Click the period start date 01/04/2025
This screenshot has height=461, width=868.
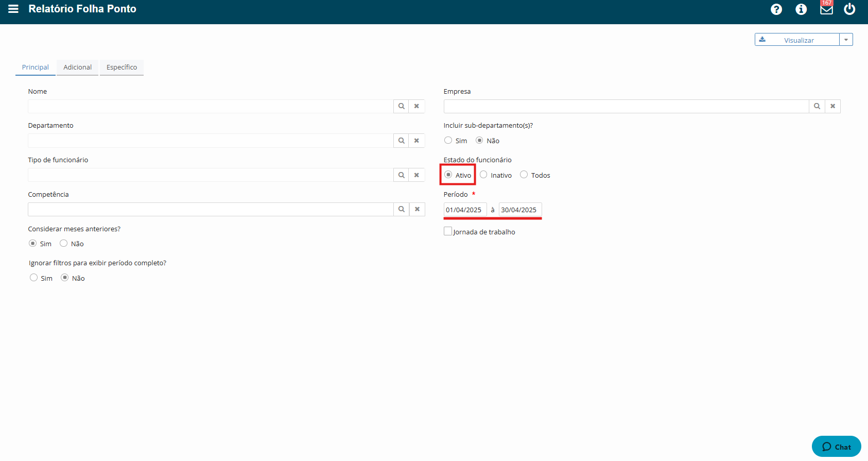[x=465, y=210]
